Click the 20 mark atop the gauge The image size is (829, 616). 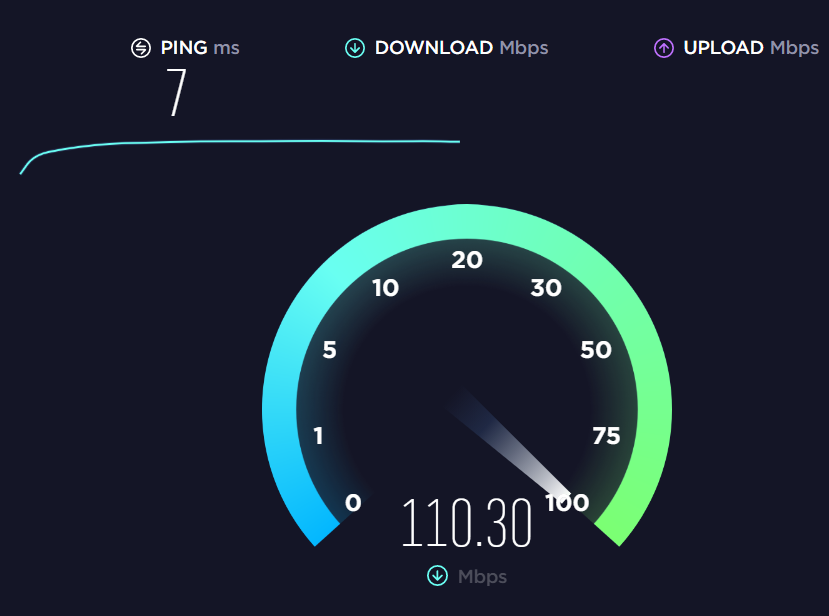coord(467,260)
